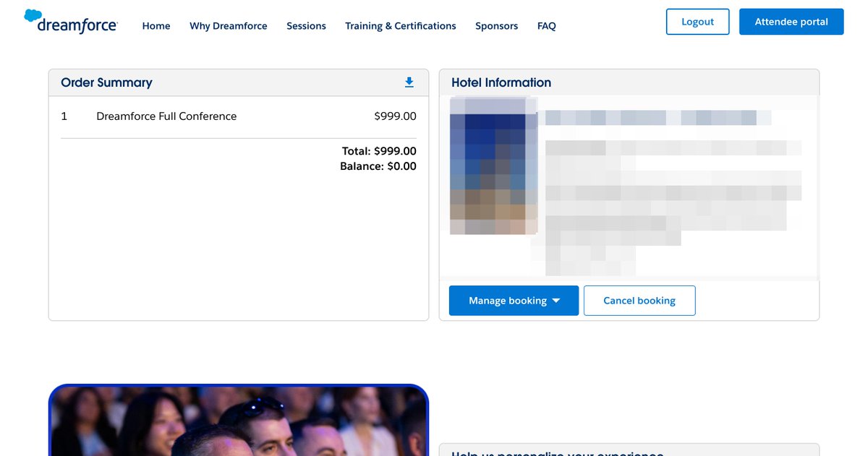Open the Manage booking dropdown arrow
Image resolution: width=868 pixels, height=456 pixels.
556,300
